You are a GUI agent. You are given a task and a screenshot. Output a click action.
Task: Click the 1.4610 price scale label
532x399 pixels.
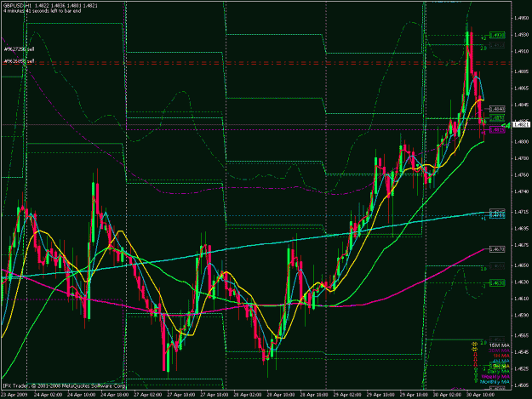(x=521, y=299)
